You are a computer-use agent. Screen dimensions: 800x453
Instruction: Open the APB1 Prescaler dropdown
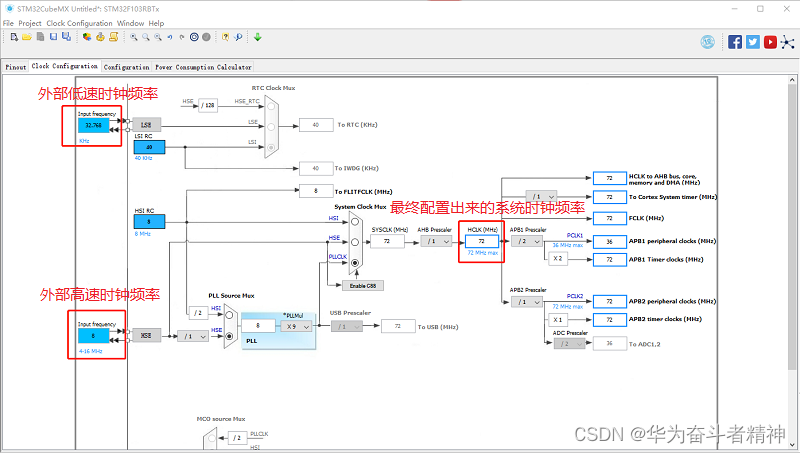(527, 241)
